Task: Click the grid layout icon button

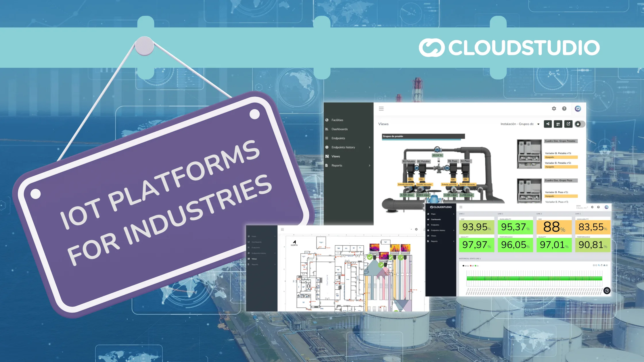Action: pyautogui.click(x=558, y=124)
